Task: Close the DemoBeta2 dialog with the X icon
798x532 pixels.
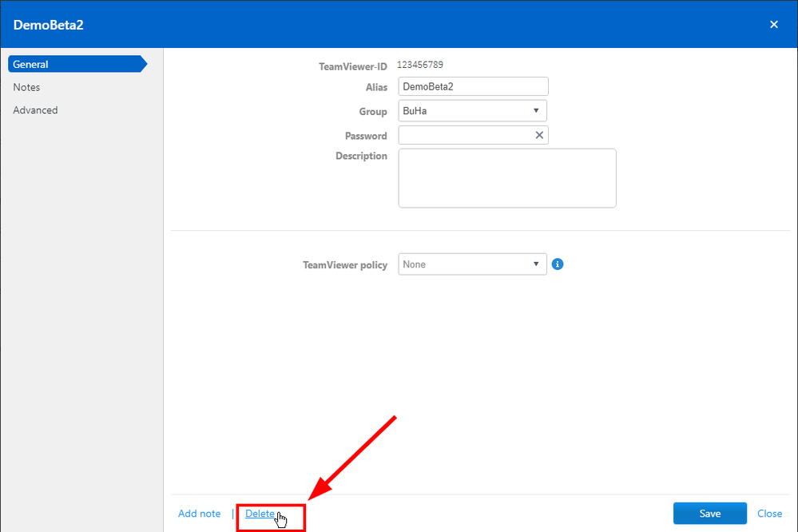Action: click(773, 25)
